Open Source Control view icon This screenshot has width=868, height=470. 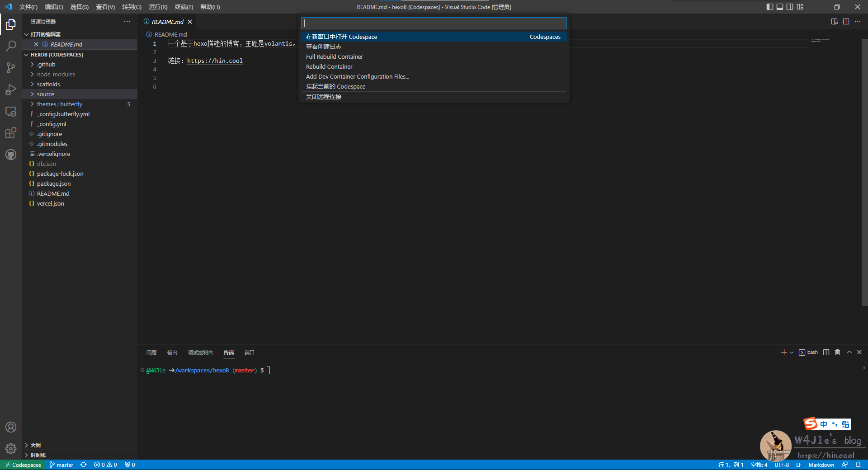(11, 68)
